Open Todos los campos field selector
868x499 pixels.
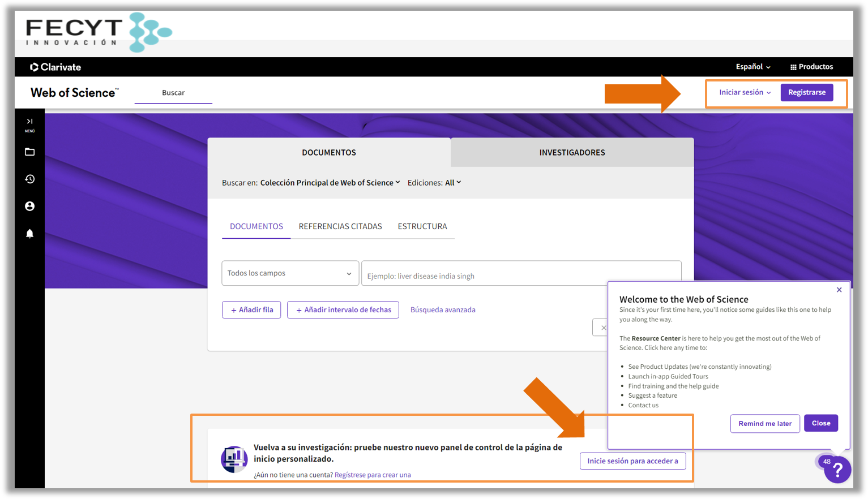[290, 273]
